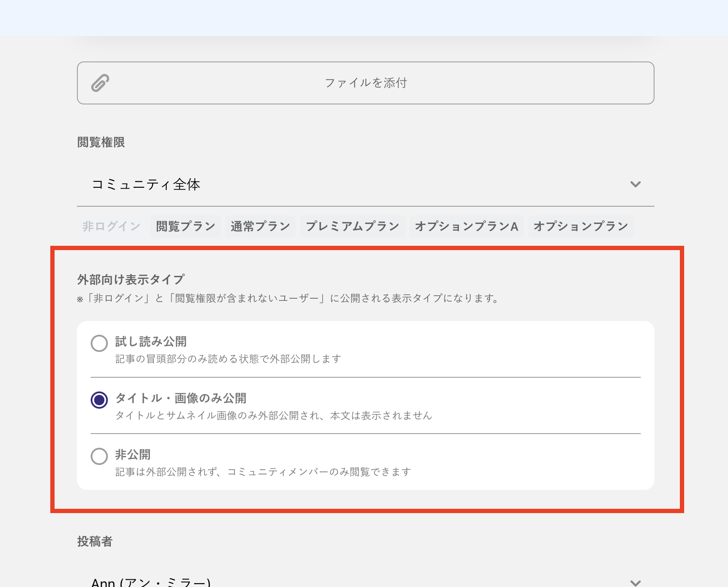Click the 閲覧プラン tag
The width and height of the screenshot is (728, 587).
185,226
